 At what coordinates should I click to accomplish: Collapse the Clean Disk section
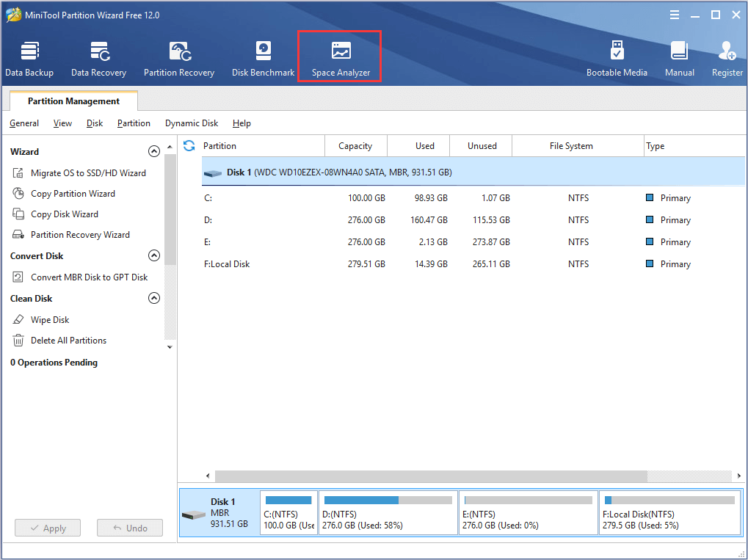click(x=154, y=299)
